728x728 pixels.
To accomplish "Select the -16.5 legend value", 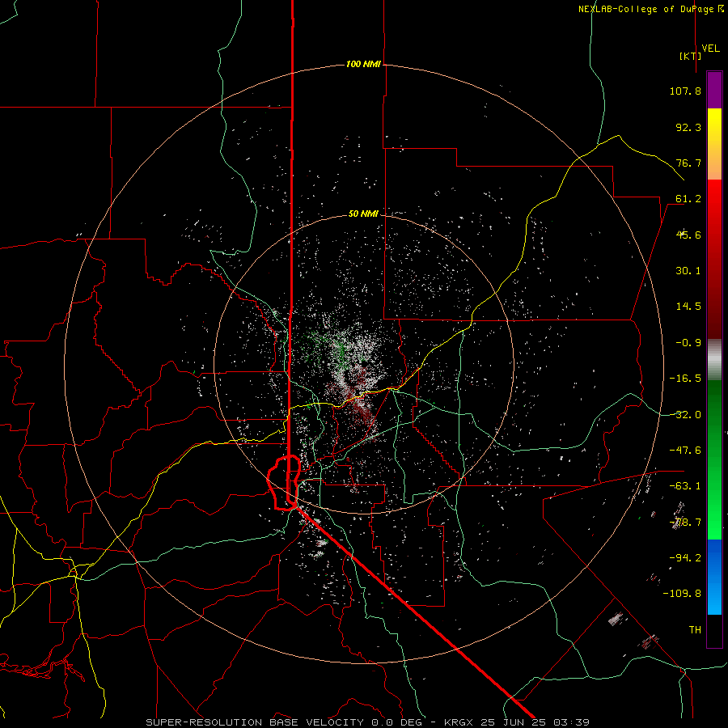I will (685, 379).
